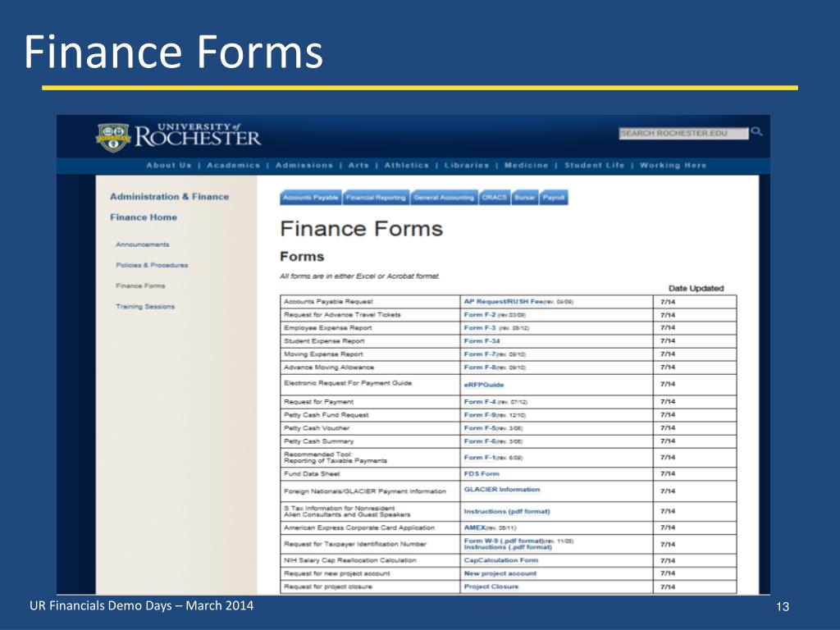This screenshot has height=630, width=840.
Task: Open Training Sessions sidebar link
Action: 145,307
